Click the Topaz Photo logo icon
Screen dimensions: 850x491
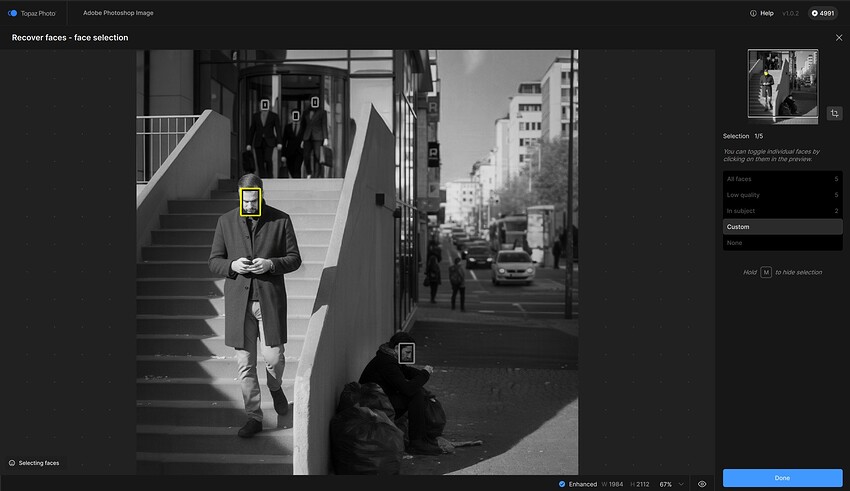pyautogui.click(x=12, y=13)
